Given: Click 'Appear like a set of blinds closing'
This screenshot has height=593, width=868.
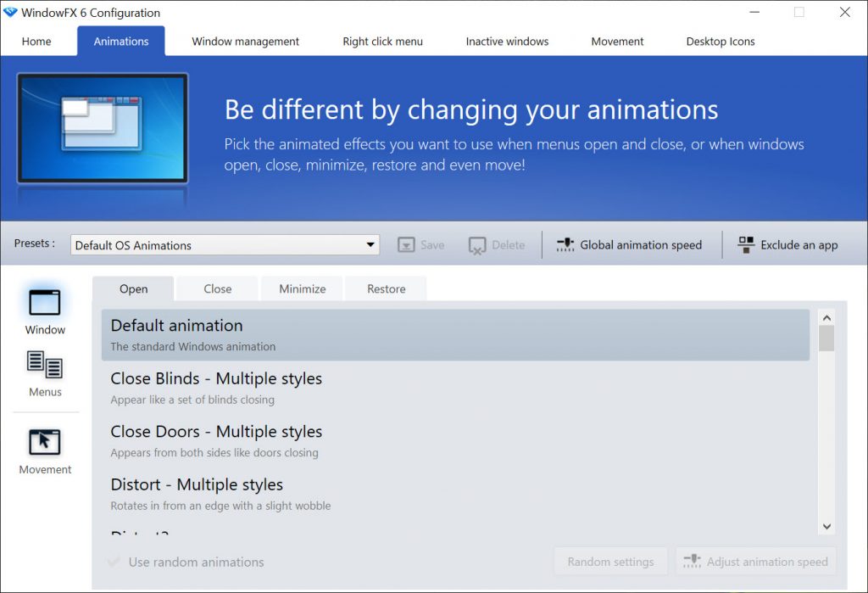Looking at the screenshot, I should 192,400.
